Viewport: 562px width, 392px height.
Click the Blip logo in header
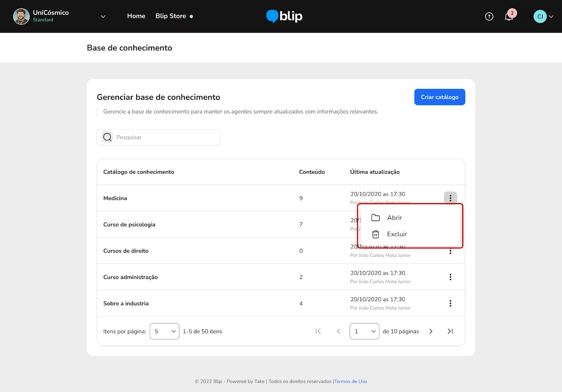pyautogui.click(x=284, y=16)
